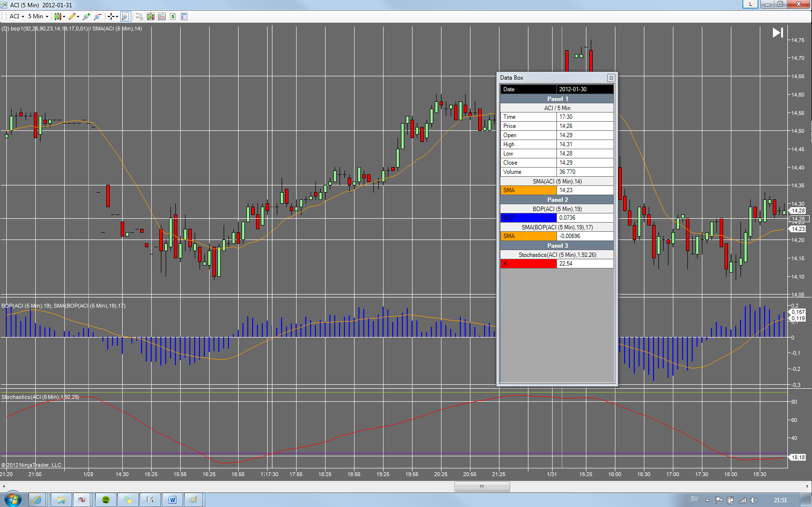Click the orange SMA swatch in Panel 1

528,190
